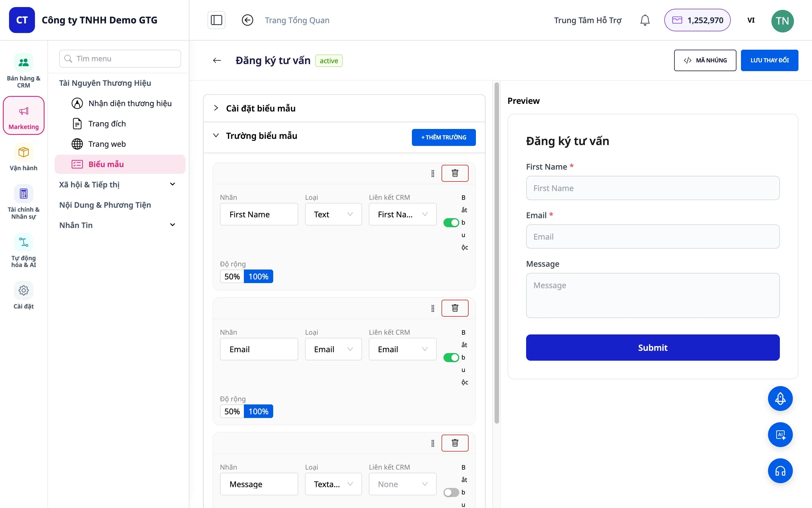Image resolution: width=812 pixels, height=508 pixels.
Task: Open Loại dropdown for Email field
Action: pyautogui.click(x=333, y=349)
